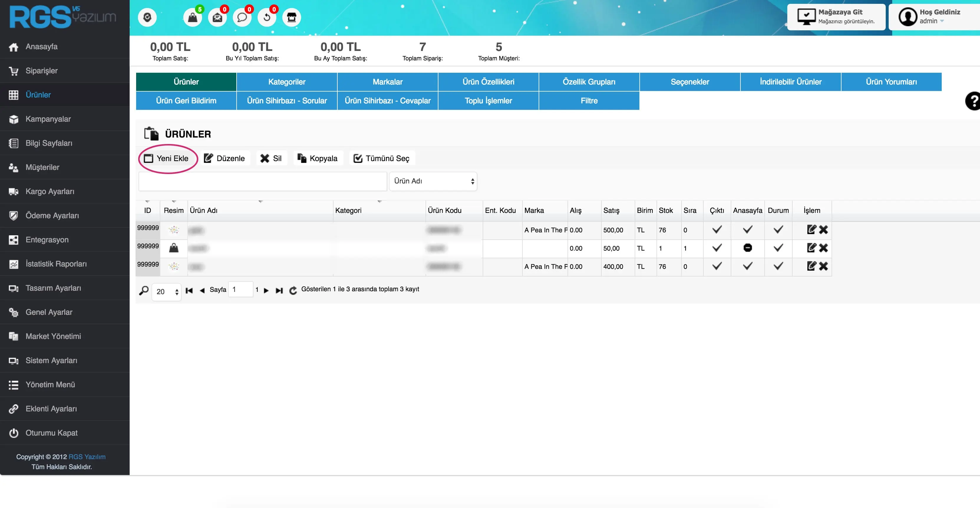
Task: Click the speech bubble comments icon
Action: tap(242, 17)
